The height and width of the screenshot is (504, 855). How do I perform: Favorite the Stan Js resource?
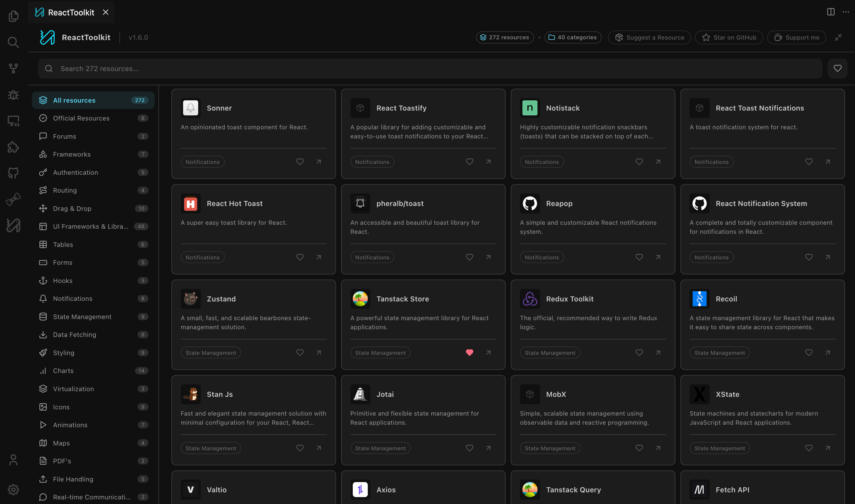click(300, 448)
